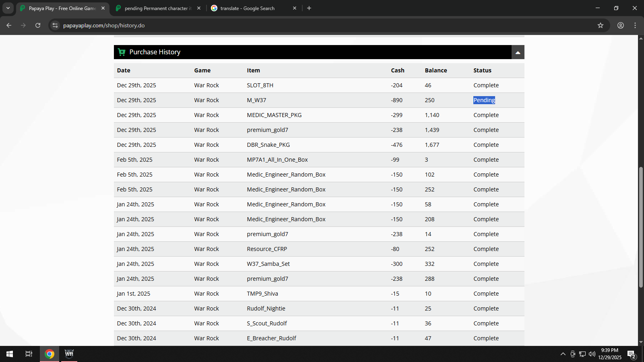Image resolution: width=644 pixels, height=362 pixels.
Task: Open Windows Start menu
Action: [x=10, y=354]
